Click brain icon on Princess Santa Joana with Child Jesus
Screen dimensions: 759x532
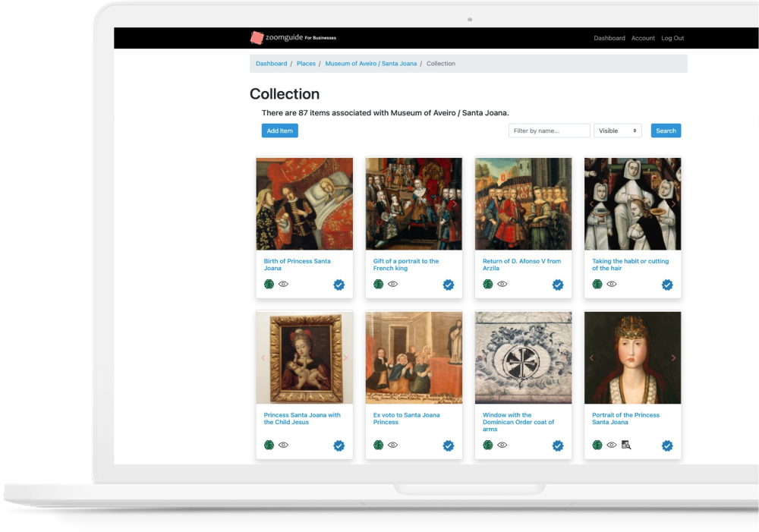[269, 445]
